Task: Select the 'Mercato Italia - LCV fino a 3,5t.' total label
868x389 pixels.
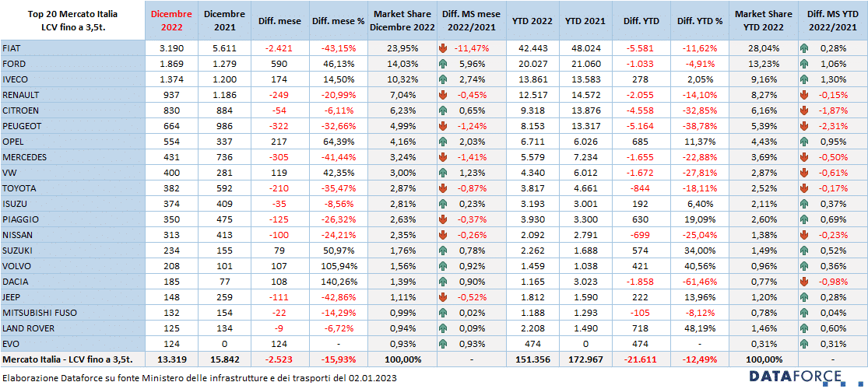Action: coord(66,359)
